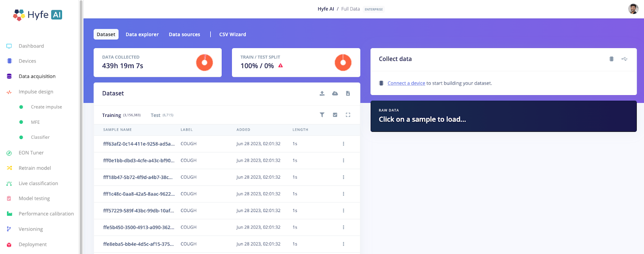Screen dimensions: 644x254
Task: Open options menu for sample fff0e1bb
Action: pos(343,160)
